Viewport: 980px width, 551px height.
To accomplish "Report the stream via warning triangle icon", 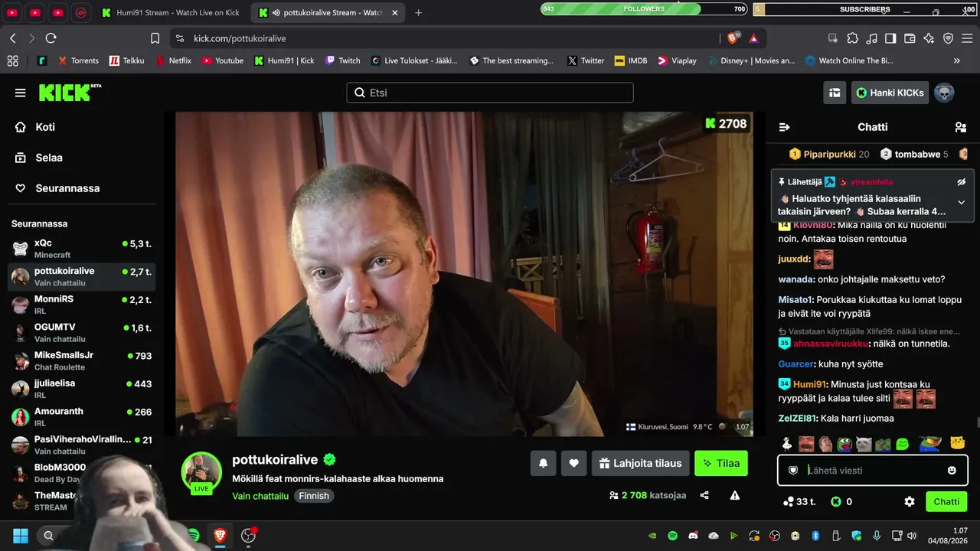I will 735,495.
